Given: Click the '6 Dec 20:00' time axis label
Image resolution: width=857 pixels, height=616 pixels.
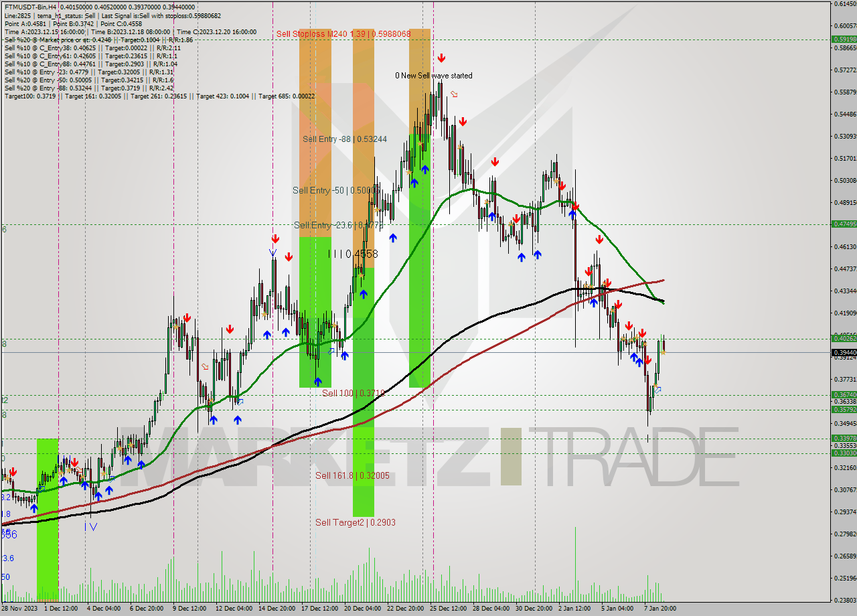Looking at the screenshot, I should click(x=146, y=609).
